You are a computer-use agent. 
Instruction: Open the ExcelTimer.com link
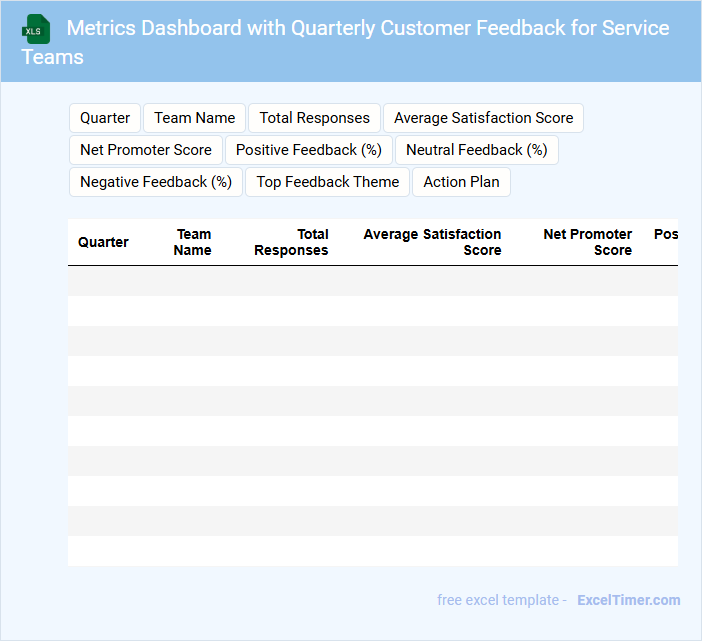coord(628,600)
